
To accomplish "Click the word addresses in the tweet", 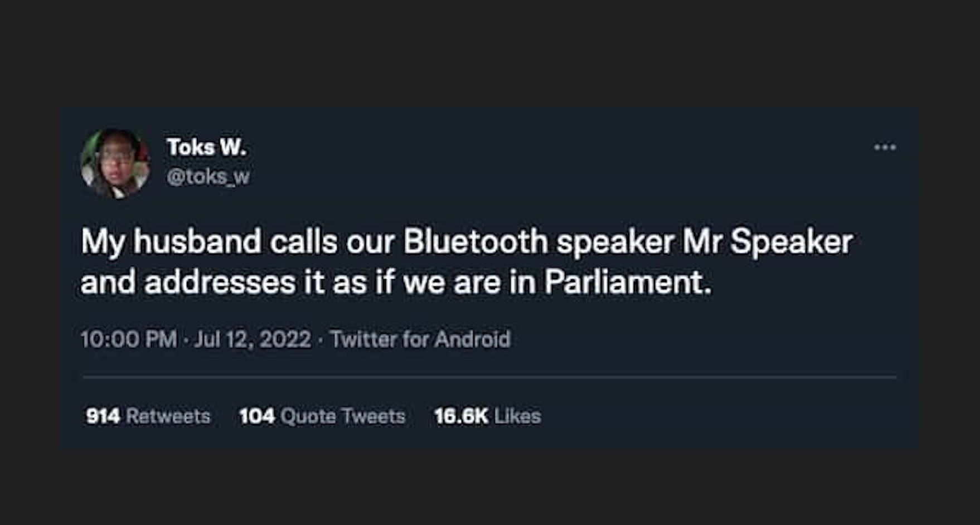I will point(220,283).
